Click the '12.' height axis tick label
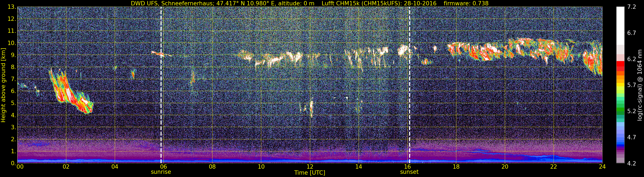 pos(12,19)
